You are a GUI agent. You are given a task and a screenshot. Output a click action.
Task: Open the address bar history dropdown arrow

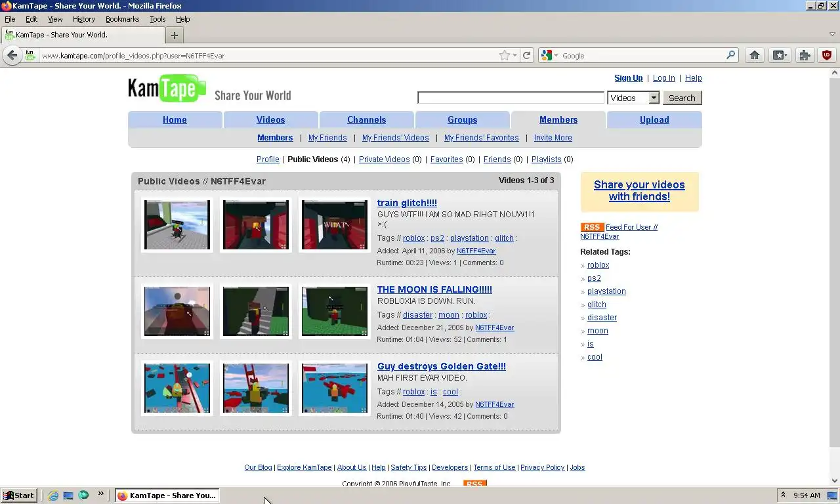(x=515, y=56)
